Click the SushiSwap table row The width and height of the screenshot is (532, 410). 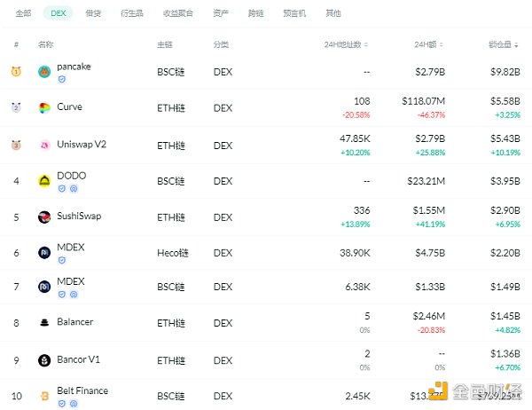(266, 217)
